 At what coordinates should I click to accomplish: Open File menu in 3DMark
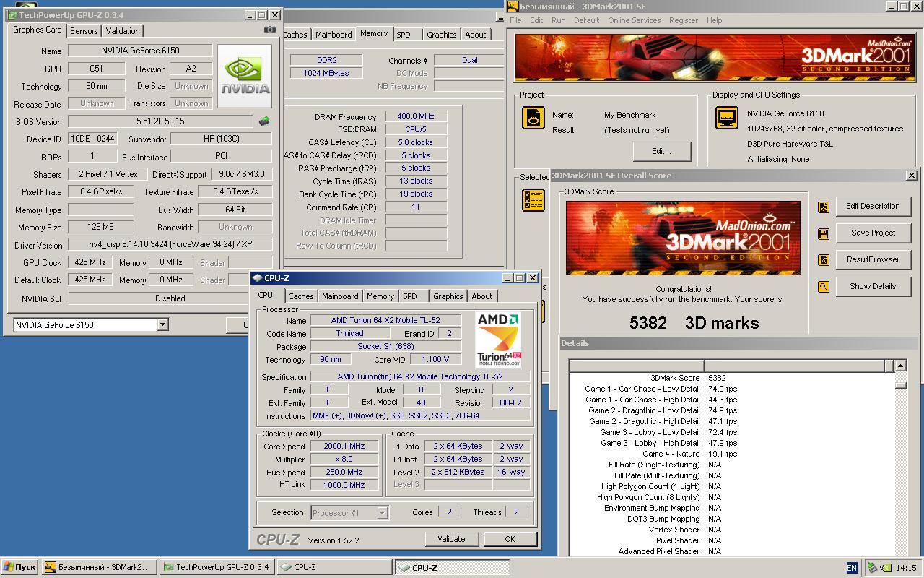click(516, 20)
